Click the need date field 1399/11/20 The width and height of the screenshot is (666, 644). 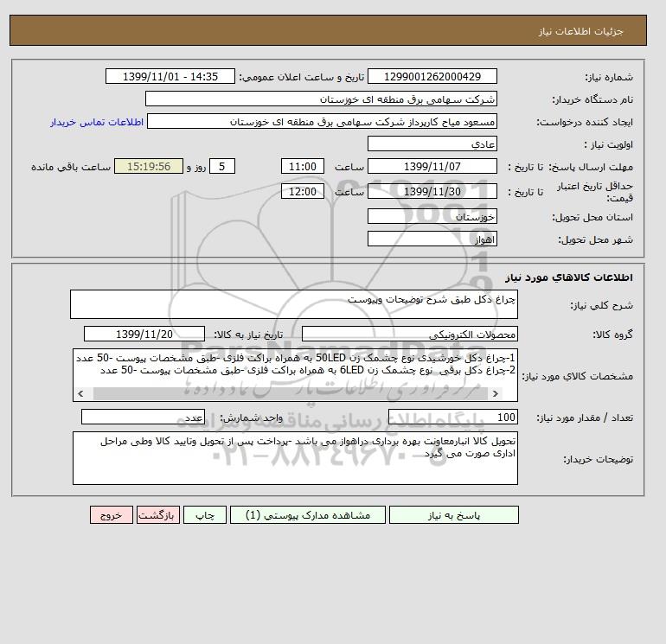coord(144,334)
